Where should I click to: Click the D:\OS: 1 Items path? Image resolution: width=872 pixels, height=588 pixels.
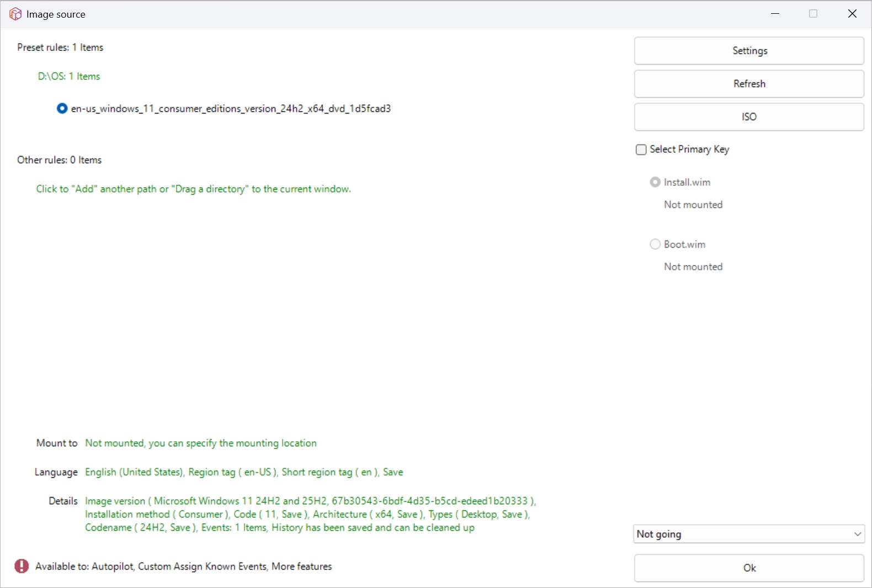coord(69,76)
